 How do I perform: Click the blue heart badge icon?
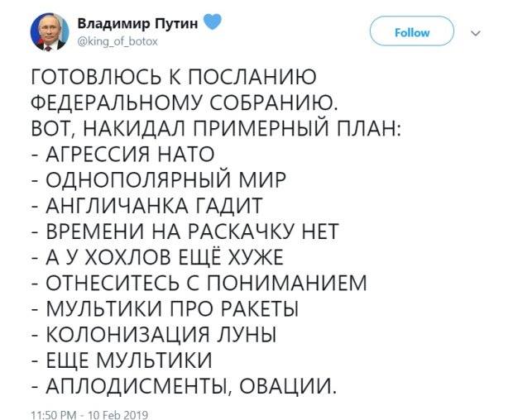click(213, 22)
